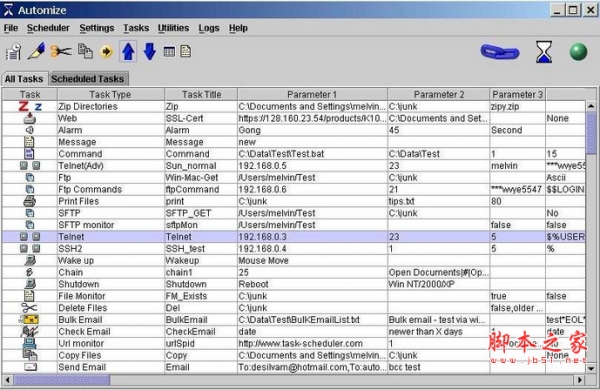The height and width of the screenshot is (390, 600).
Task: Click the Alarm row speaker icon
Action: (x=29, y=130)
